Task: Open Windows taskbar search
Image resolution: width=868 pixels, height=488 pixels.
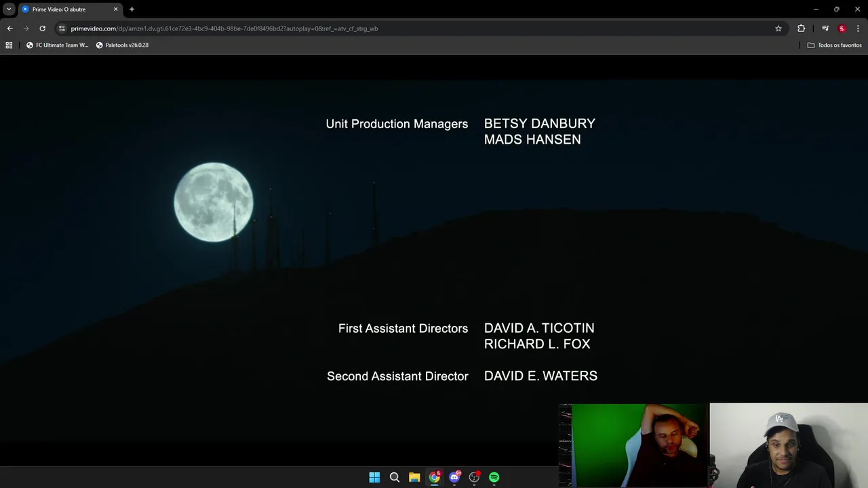Action: pos(394,477)
